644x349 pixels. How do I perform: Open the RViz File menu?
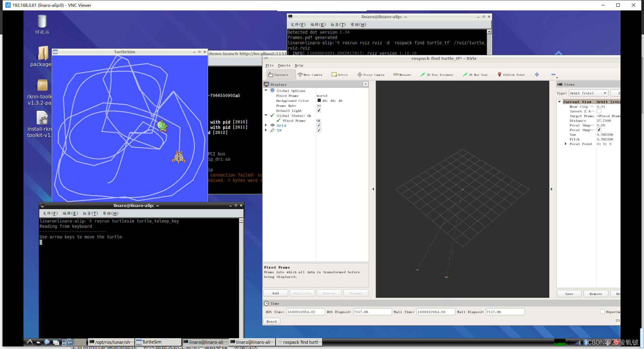(x=270, y=65)
